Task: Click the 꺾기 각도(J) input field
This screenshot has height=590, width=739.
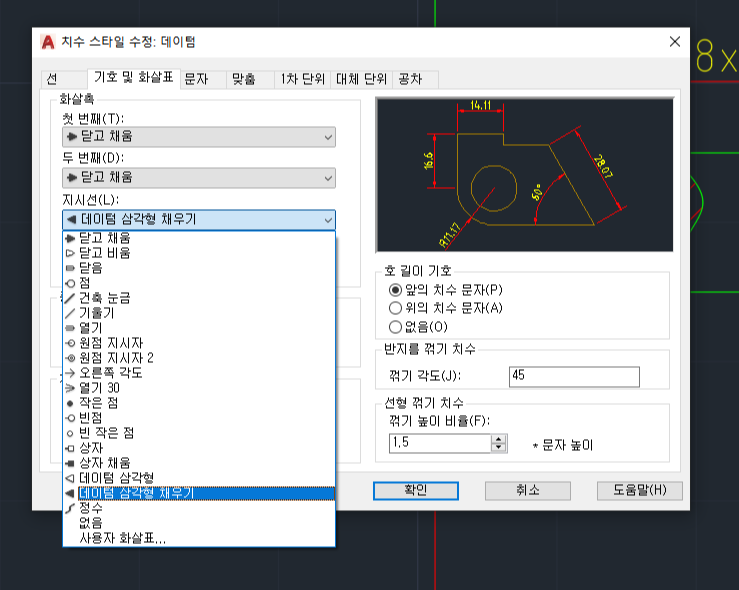Action: [574, 377]
